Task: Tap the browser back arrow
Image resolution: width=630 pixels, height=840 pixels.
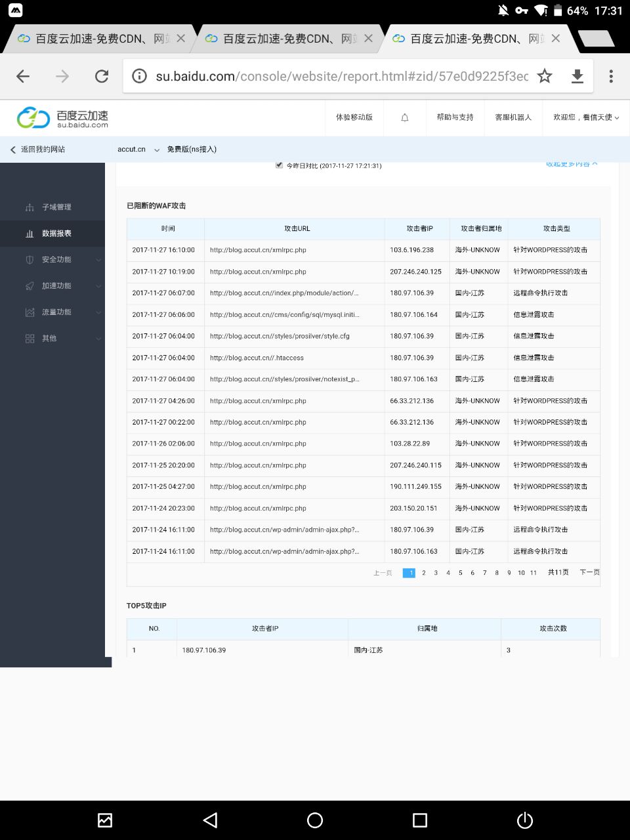Action: point(23,77)
